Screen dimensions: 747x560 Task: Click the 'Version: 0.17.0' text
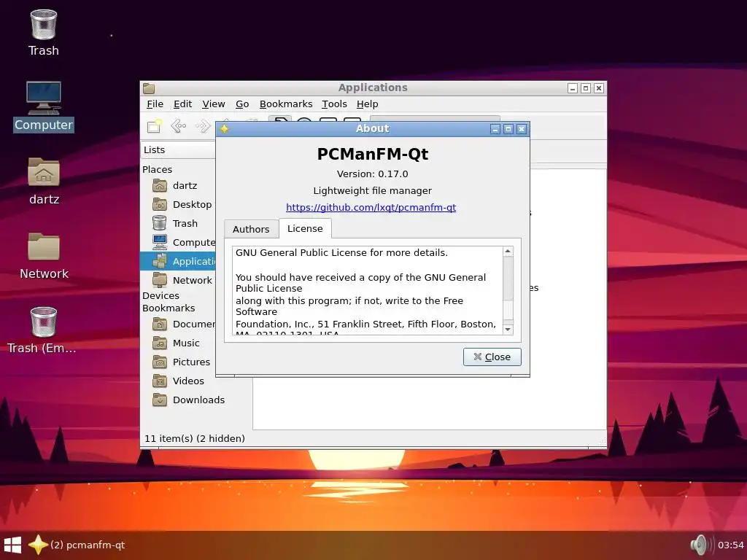point(373,174)
